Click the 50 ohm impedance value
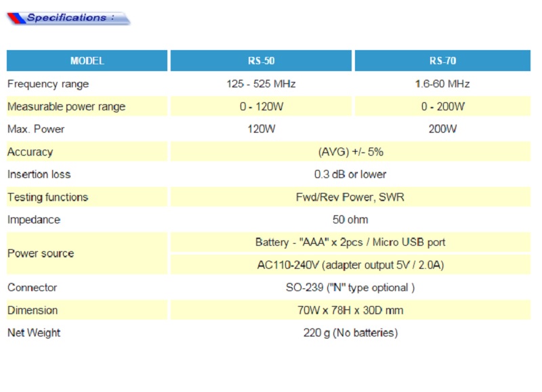The height and width of the screenshot is (392, 542). (x=350, y=219)
